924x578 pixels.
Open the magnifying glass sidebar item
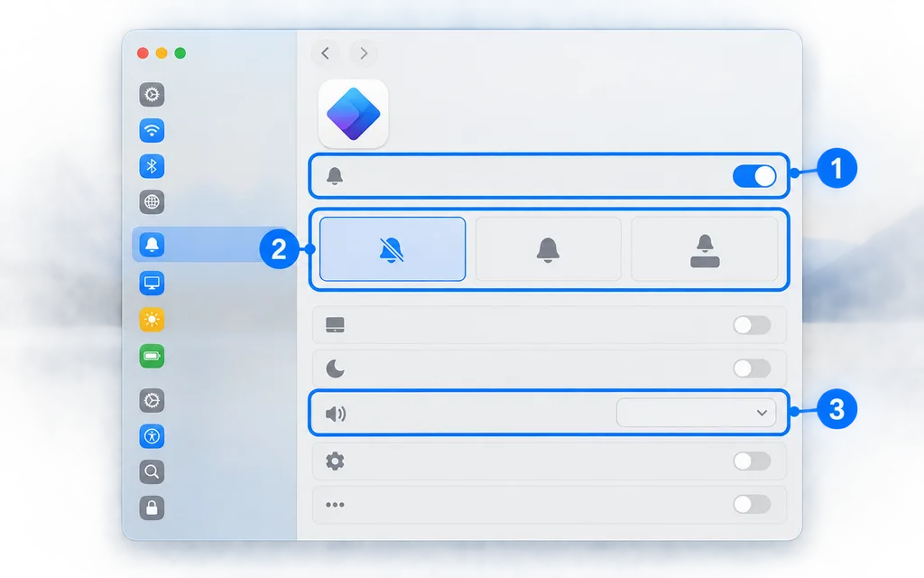point(152,471)
